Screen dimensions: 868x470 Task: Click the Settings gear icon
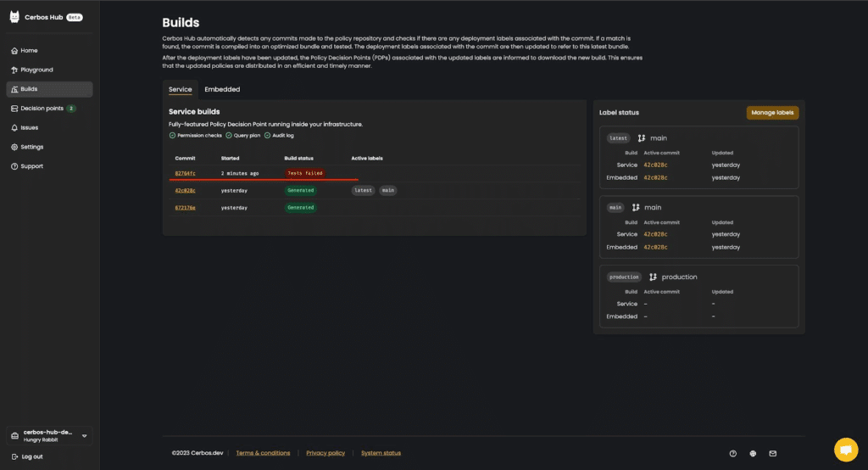click(x=14, y=147)
